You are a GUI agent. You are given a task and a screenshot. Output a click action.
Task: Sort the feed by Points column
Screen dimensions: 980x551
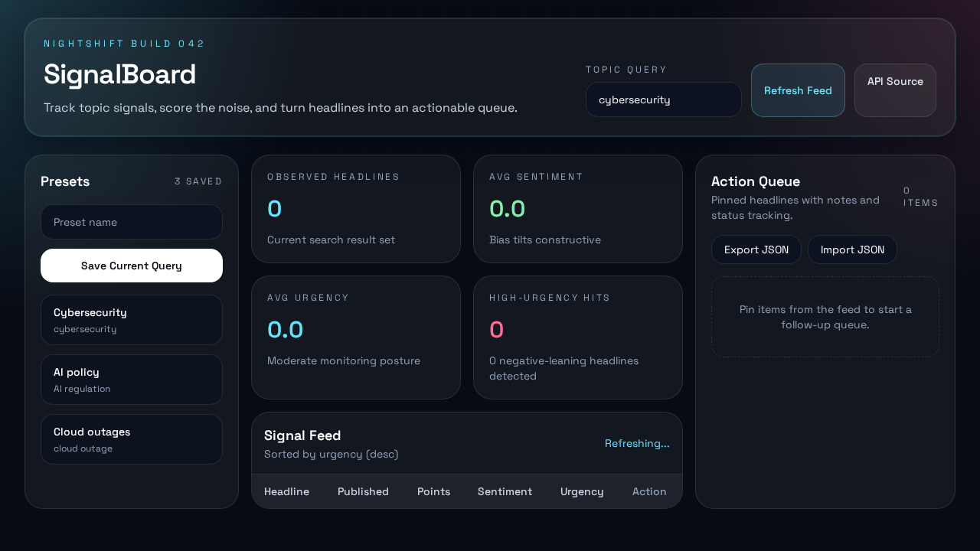pos(433,491)
